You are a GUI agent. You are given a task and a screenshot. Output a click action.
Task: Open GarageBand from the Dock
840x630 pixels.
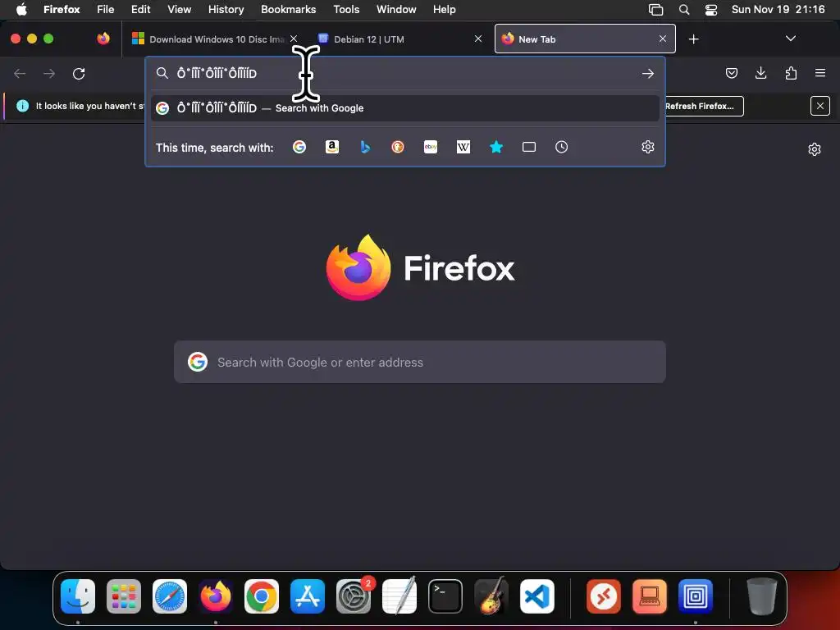tap(491, 596)
